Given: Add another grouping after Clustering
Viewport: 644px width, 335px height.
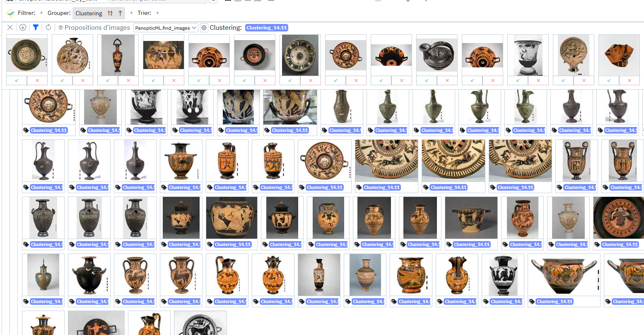Looking at the screenshot, I should coord(131,13).
